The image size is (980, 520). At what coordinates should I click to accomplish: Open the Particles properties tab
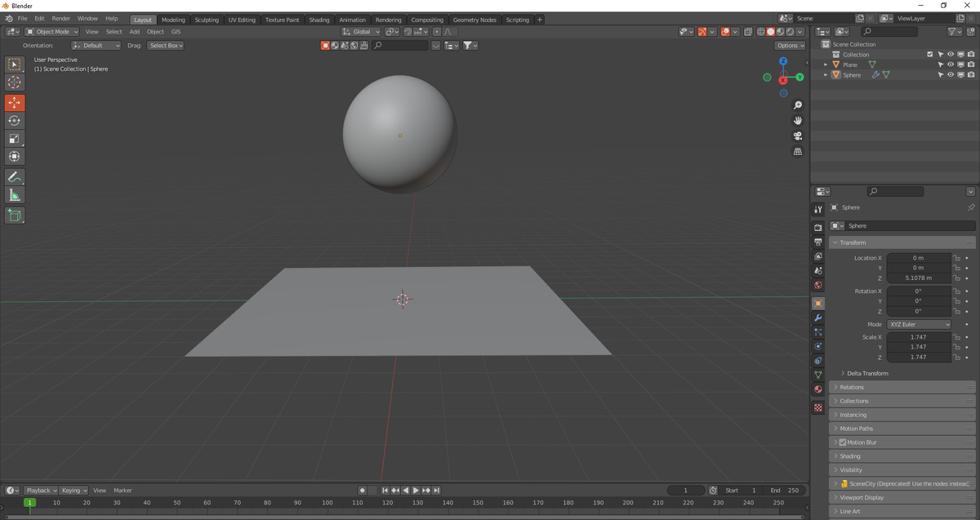pyautogui.click(x=818, y=331)
